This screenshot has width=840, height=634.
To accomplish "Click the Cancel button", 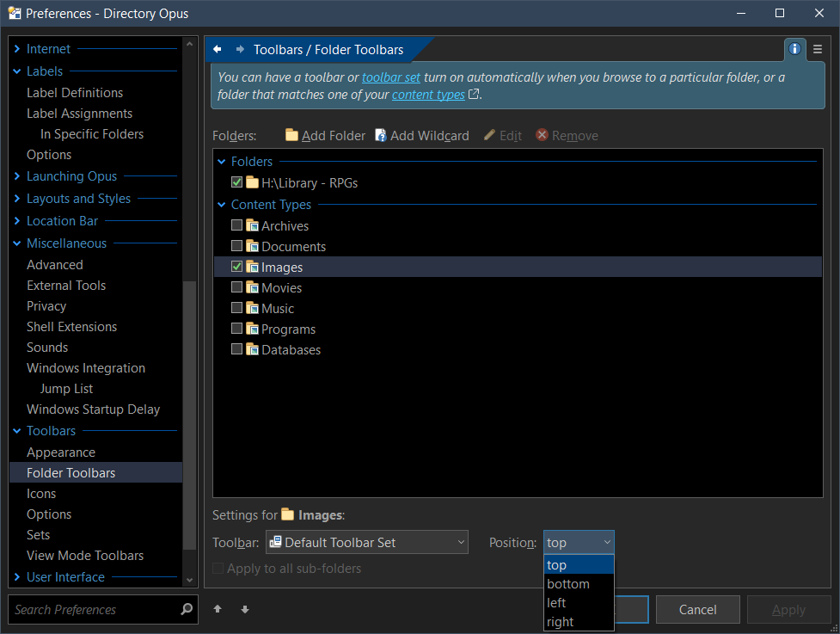I will pyautogui.click(x=697, y=609).
